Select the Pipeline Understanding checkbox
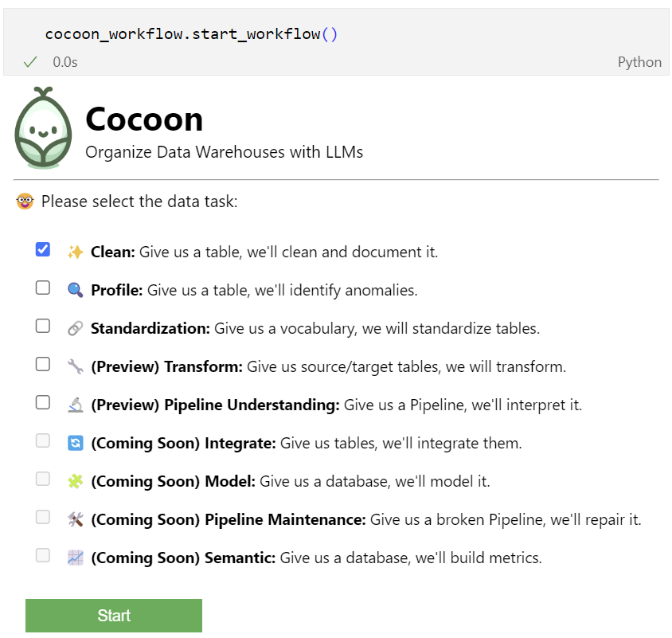This screenshot has height=638, width=672. coord(43,402)
